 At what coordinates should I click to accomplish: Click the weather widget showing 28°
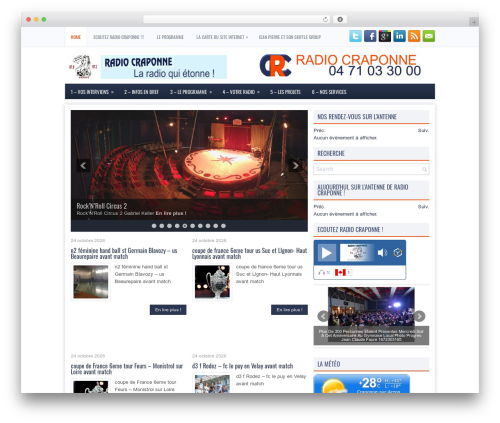pos(362,384)
